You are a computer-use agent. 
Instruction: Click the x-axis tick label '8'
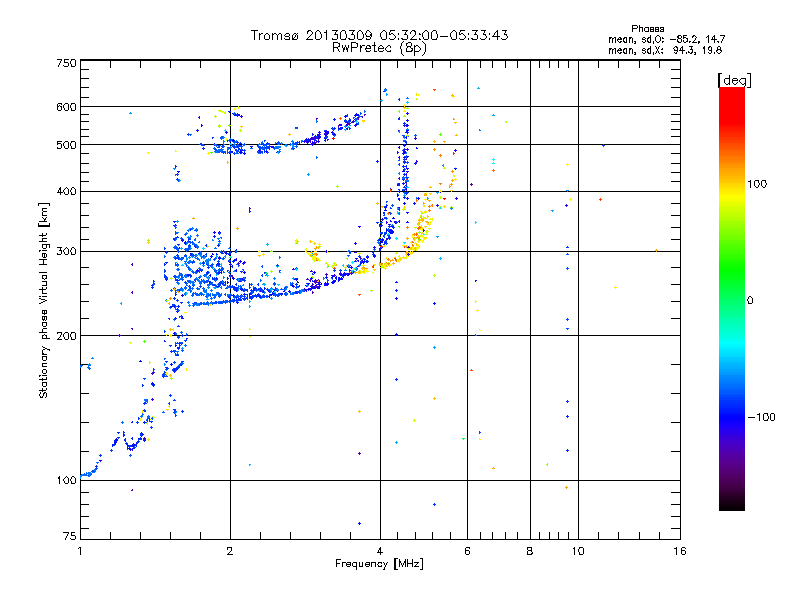pyautogui.click(x=530, y=551)
